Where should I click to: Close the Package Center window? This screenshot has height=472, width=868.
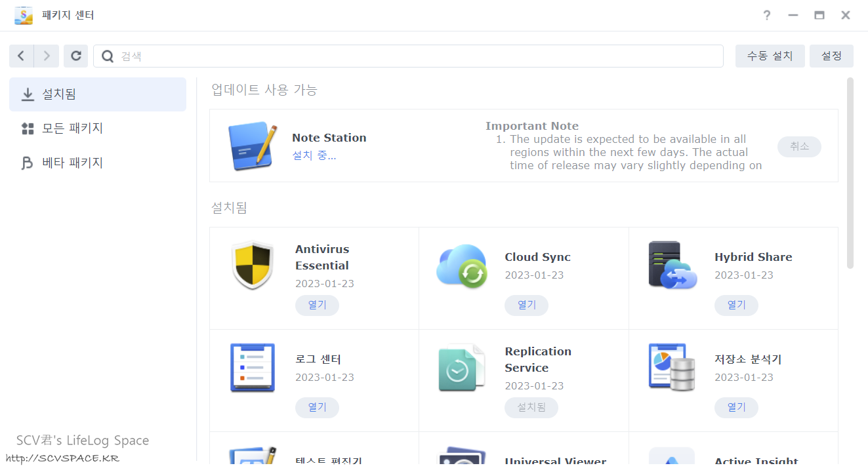[846, 15]
